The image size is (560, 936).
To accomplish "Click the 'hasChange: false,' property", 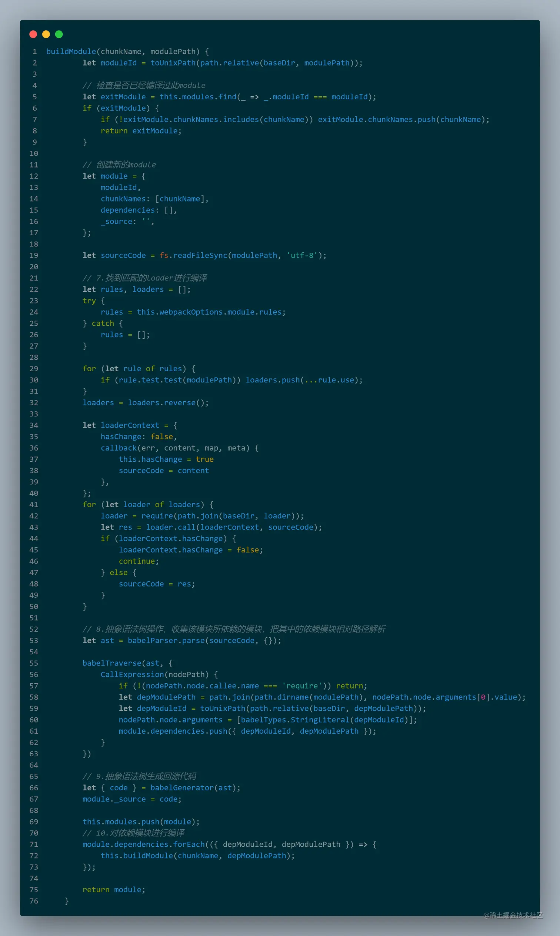I will [x=139, y=436].
